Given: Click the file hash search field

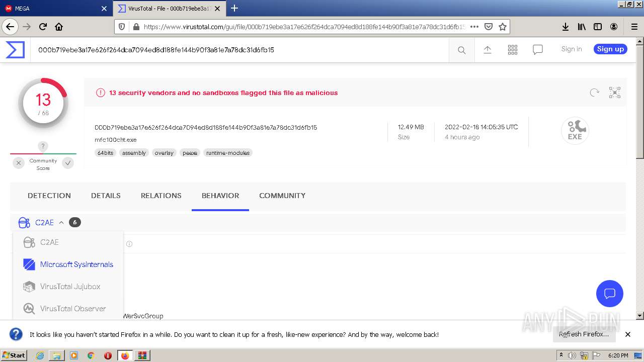Looking at the screenshot, I should click(239, 50).
